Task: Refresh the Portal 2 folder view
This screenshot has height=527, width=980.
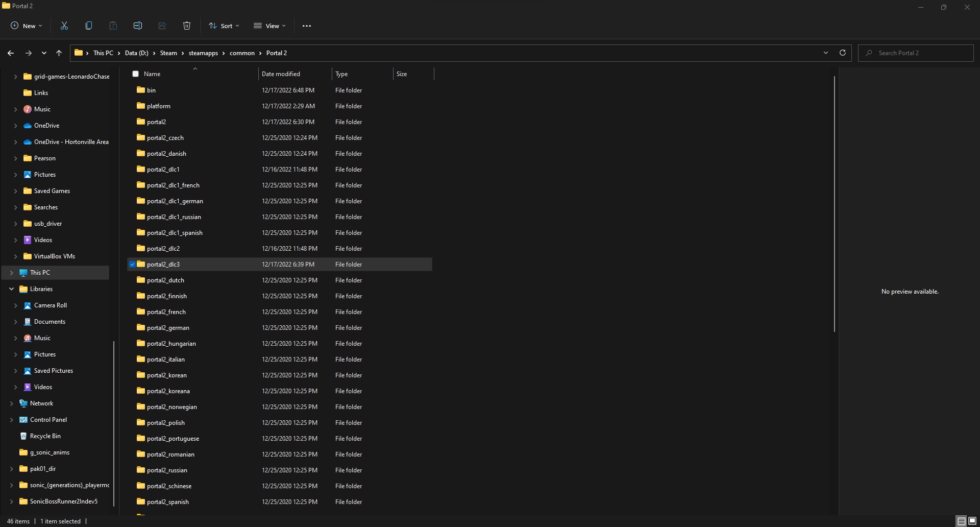Action: pos(843,53)
